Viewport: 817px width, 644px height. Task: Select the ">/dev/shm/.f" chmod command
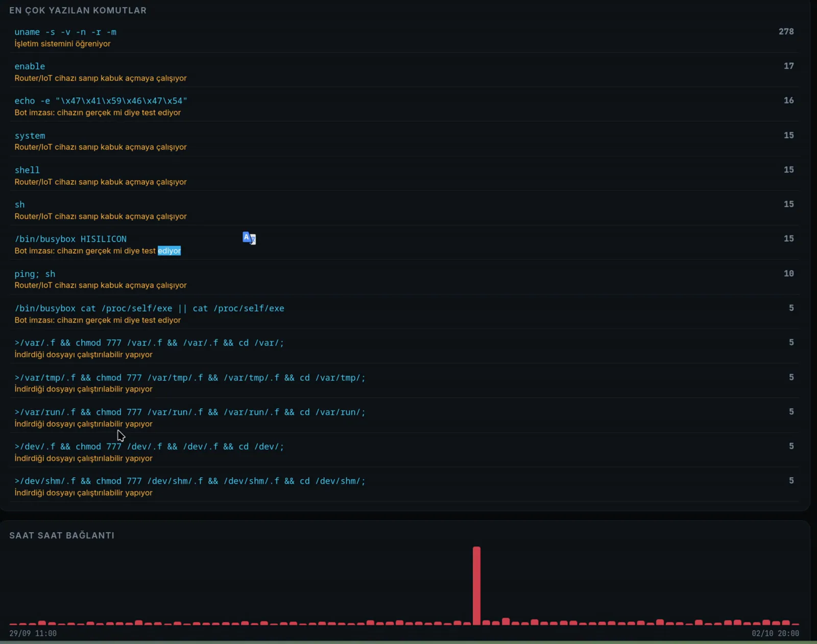click(190, 481)
